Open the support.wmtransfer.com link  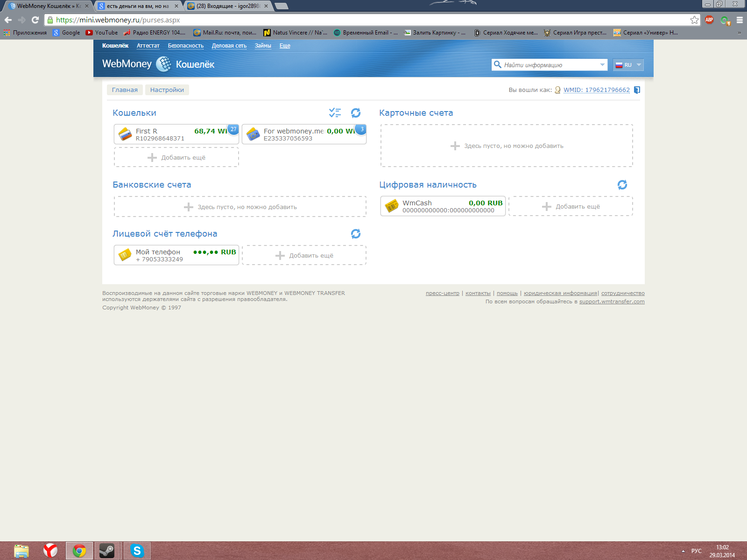click(612, 301)
